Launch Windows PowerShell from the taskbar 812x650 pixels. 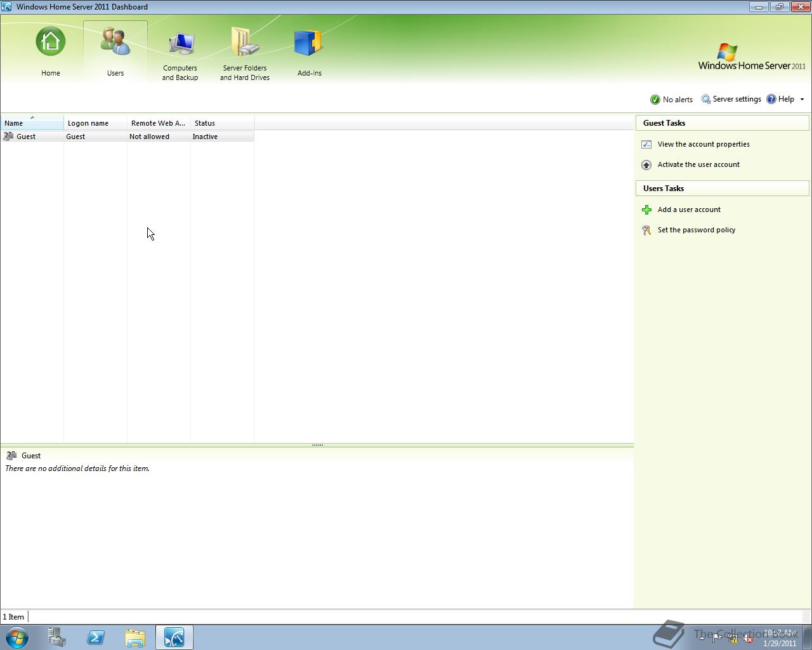point(96,637)
